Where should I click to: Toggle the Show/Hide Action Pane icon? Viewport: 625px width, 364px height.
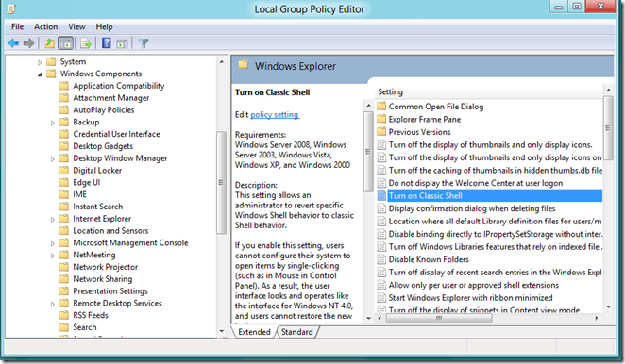coord(122,43)
